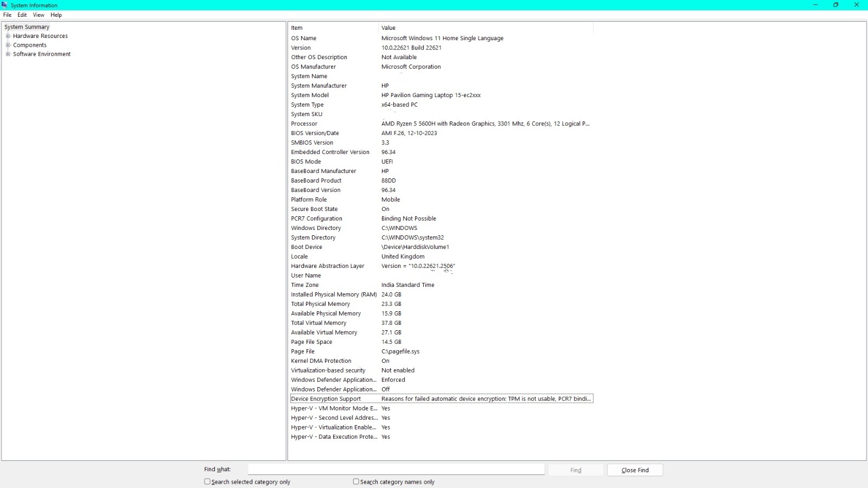Select the Available Physical Memory row

tap(441, 313)
